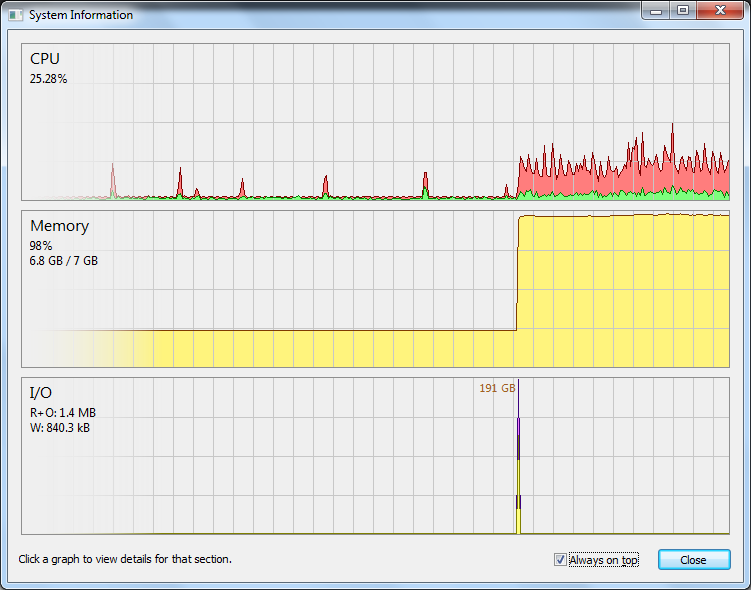The image size is (751, 590).
Task: Click the Memory heading label
Action: point(59,226)
